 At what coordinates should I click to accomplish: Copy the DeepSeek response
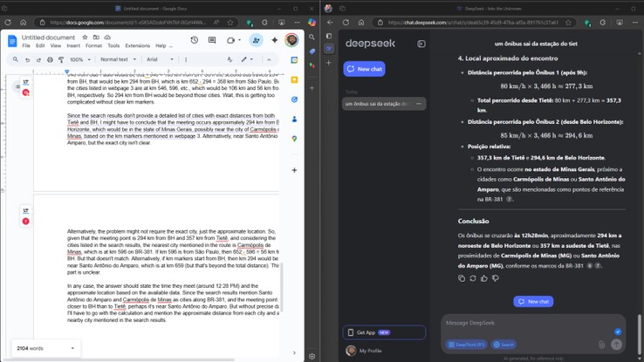pos(462,278)
